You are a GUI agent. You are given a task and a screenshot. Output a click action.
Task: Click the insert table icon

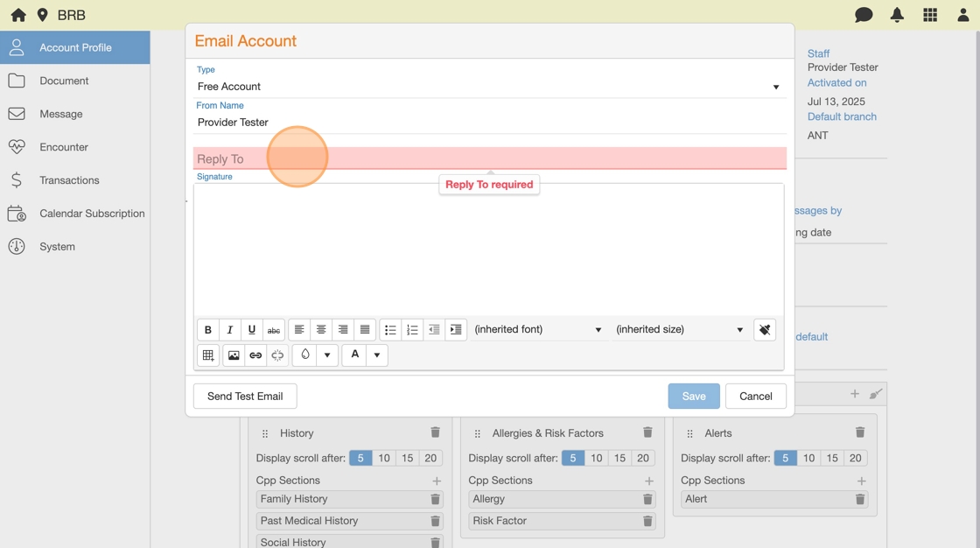208,355
